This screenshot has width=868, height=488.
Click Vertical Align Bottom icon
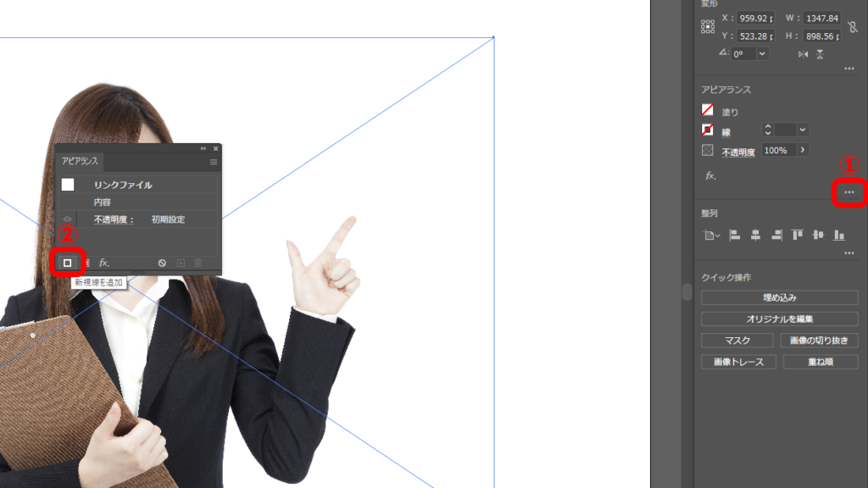[x=839, y=236]
